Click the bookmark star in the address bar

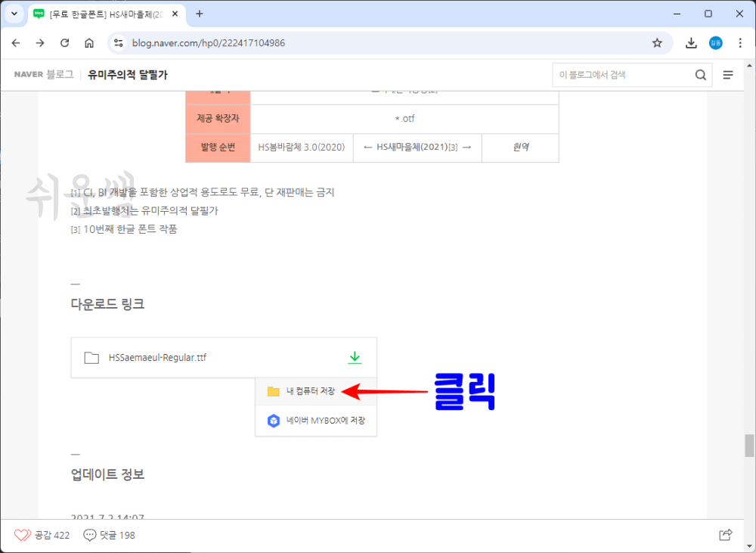click(x=658, y=43)
